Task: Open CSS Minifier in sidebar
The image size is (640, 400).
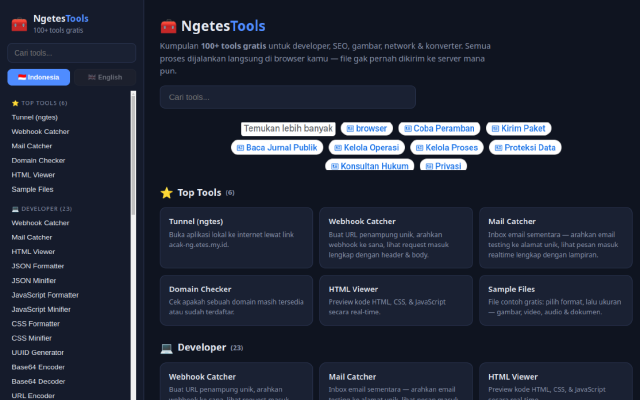Action: (31, 338)
